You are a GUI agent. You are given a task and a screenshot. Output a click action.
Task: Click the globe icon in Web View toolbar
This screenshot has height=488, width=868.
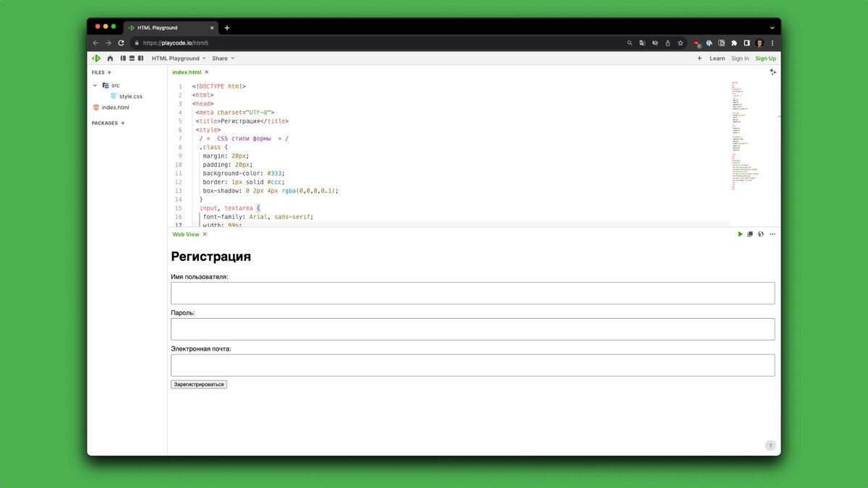761,234
